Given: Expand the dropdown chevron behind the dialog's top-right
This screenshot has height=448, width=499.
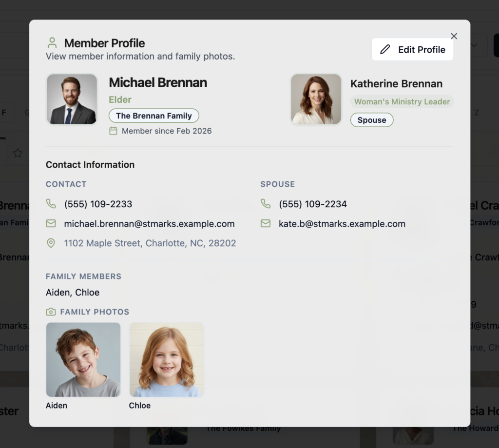Looking at the screenshot, I should click(474, 45).
